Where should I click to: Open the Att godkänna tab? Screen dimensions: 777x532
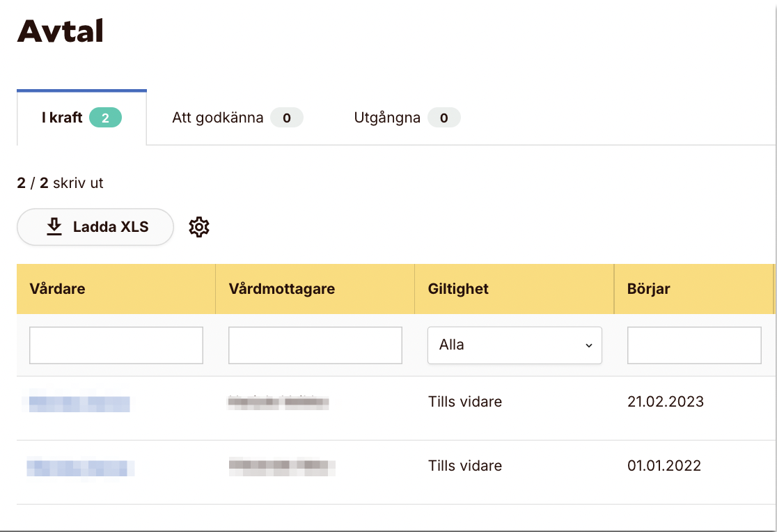coord(237,118)
